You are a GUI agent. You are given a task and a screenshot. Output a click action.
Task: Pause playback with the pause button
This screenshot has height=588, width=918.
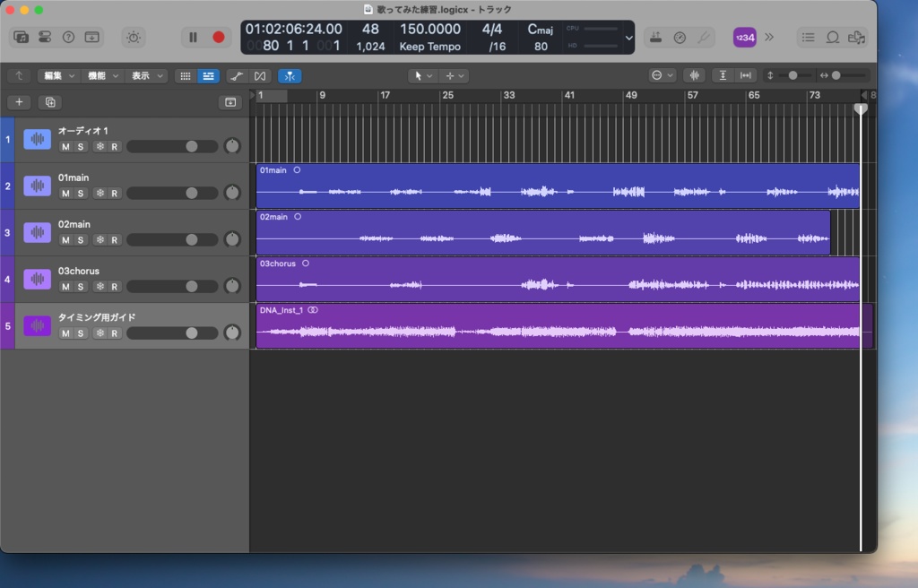[x=193, y=38]
